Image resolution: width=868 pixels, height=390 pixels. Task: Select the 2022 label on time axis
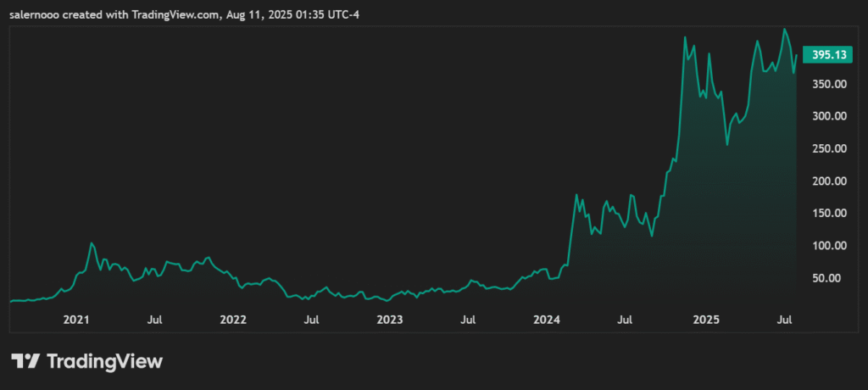click(232, 320)
